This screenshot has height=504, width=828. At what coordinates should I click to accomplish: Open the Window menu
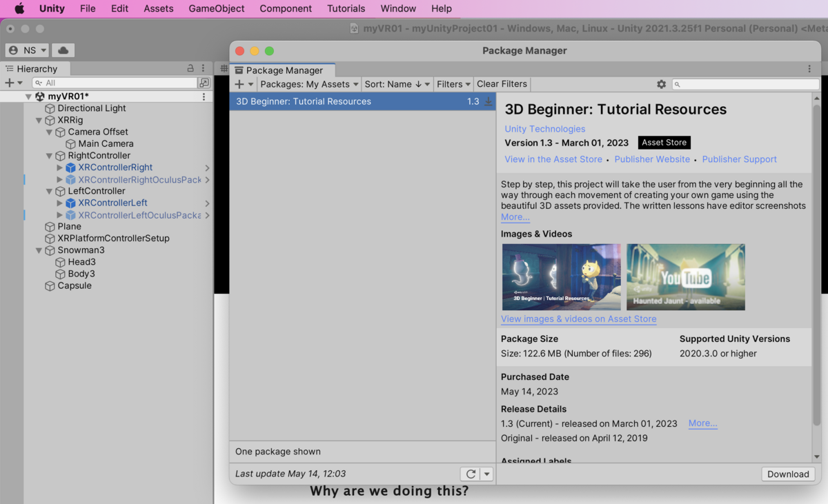pos(398,8)
